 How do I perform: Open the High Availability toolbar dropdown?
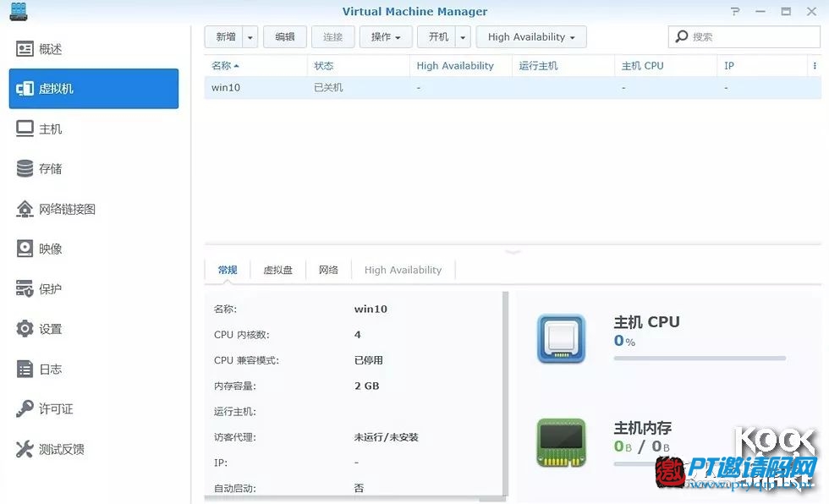tap(530, 37)
